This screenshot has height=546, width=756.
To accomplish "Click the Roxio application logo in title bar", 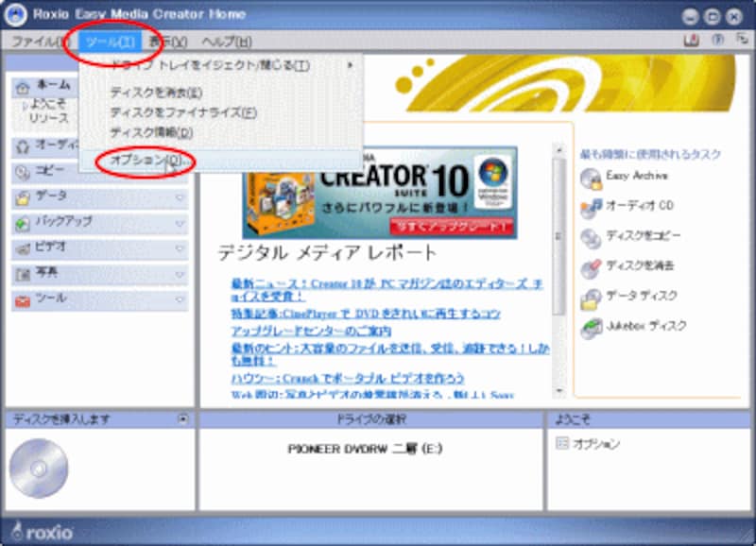I will click(15, 14).
